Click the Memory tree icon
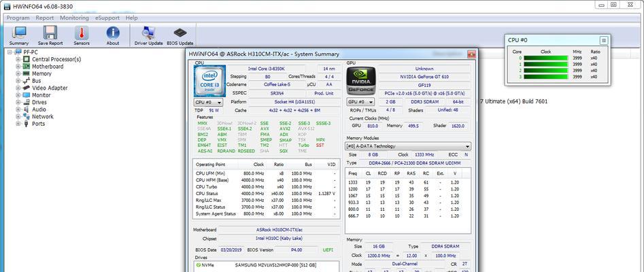Screen dimensions: 644x272 coord(27,73)
